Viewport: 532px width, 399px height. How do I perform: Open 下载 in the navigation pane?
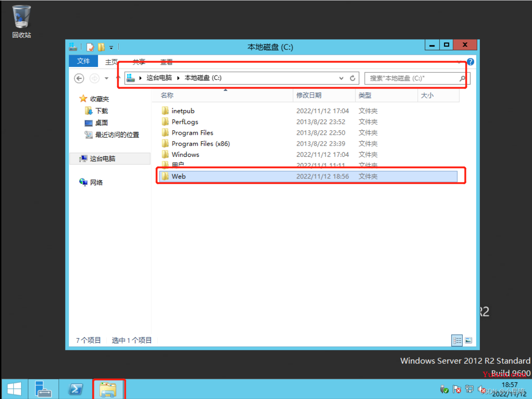(x=102, y=111)
